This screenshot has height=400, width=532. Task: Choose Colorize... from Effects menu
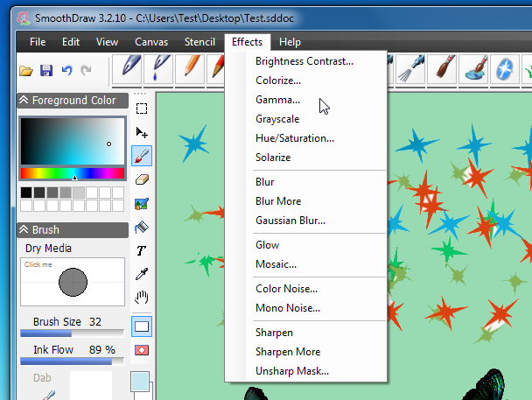point(278,81)
